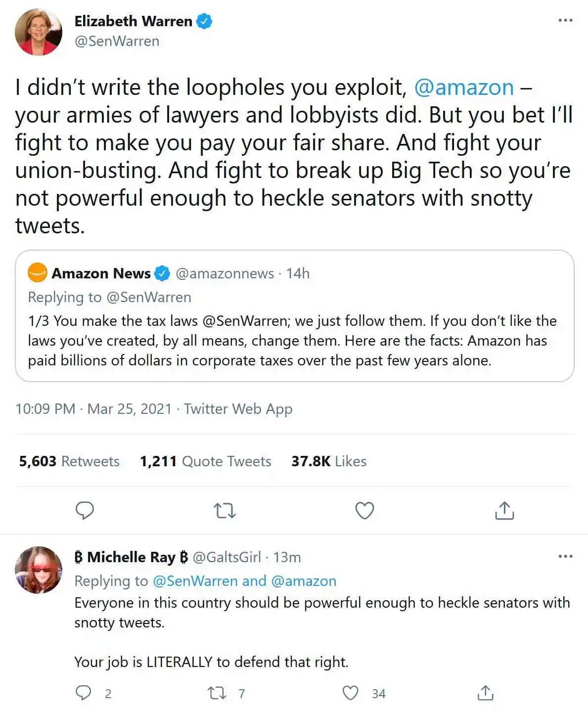
Task: View the 37.8K Likes list
Action: point(329,461)
